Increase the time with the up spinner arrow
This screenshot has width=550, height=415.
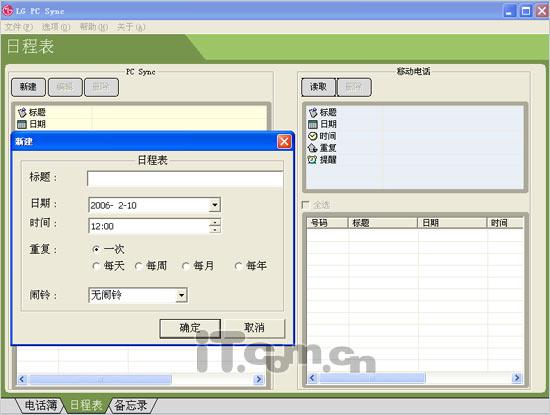click(x=215, y=222)
